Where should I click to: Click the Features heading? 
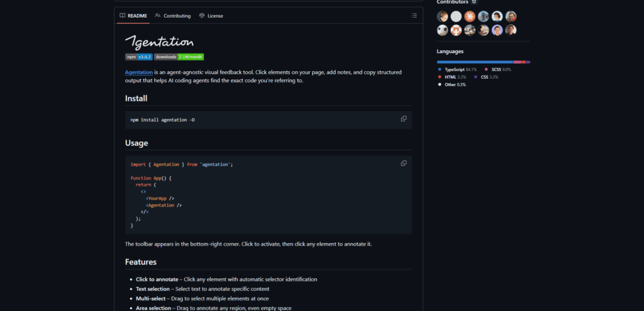coord(141,262)
